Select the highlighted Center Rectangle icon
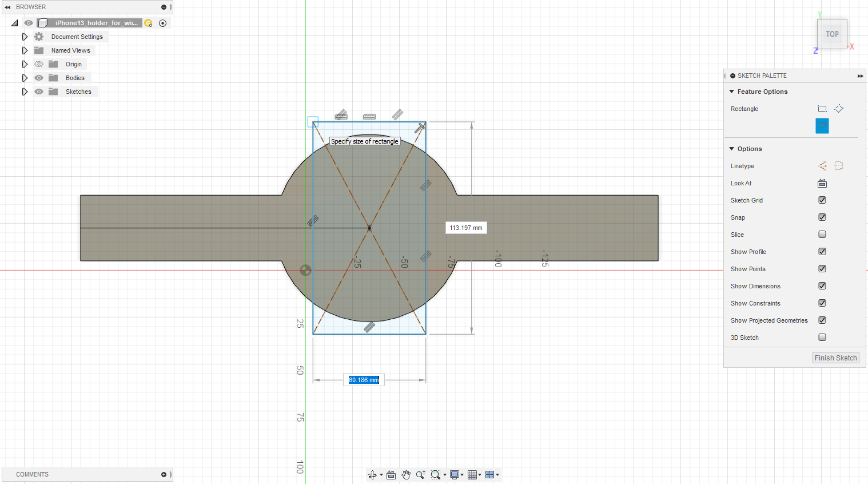This screenshot has height=484, width=868. [x=822, y=126]
